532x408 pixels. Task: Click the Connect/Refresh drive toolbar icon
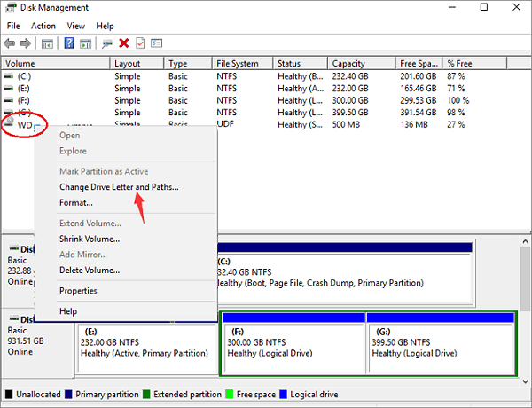tap(107, 43)
